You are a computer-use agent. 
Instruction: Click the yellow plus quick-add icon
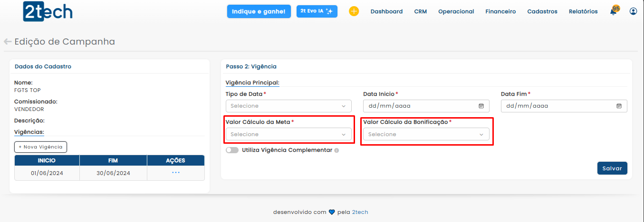(354, 11)
